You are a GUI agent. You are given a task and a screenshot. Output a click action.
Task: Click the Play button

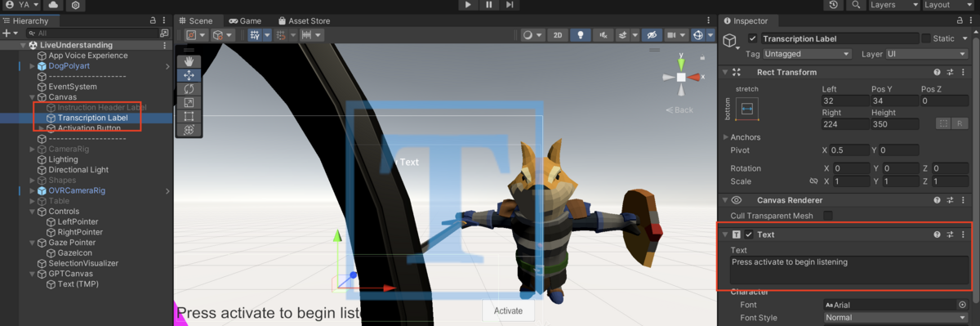468,5
